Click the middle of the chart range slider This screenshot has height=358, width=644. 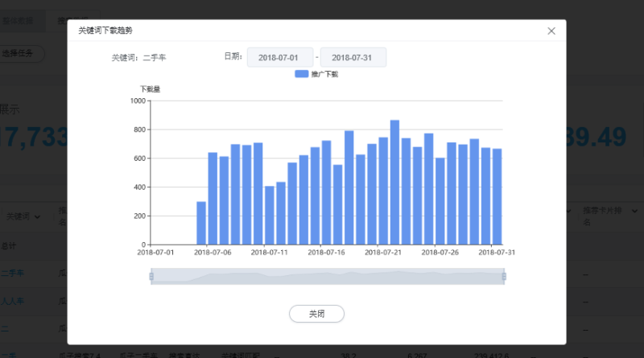[328, 276]
